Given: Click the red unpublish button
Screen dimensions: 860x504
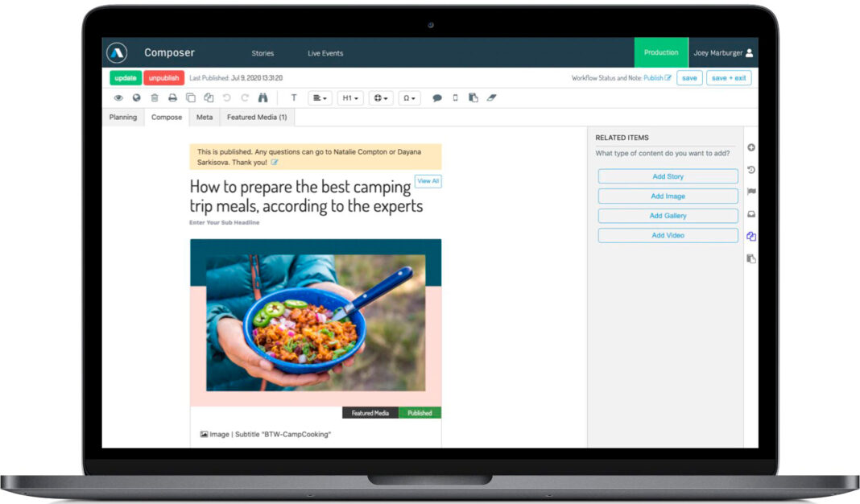Looking at the screenshot, I should [164, 78].
